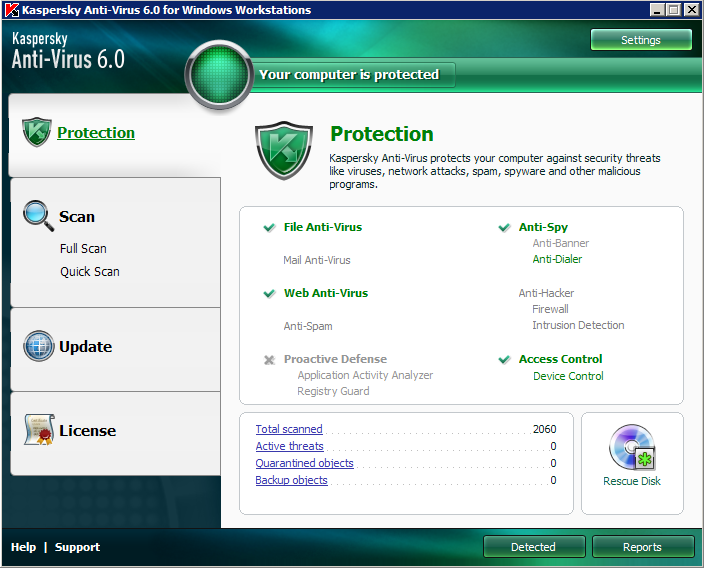Select the Access Control component
704x568 pixels.
(x=561, y=359)
